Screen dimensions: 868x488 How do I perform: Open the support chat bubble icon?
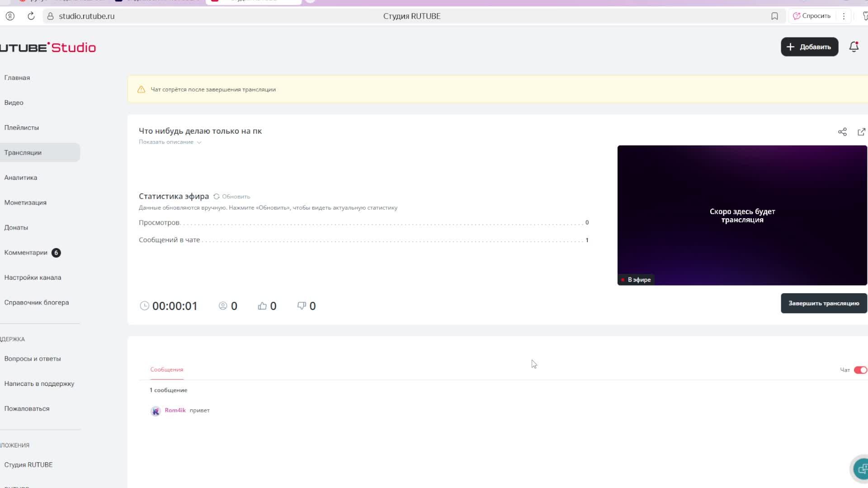point(862,469)
